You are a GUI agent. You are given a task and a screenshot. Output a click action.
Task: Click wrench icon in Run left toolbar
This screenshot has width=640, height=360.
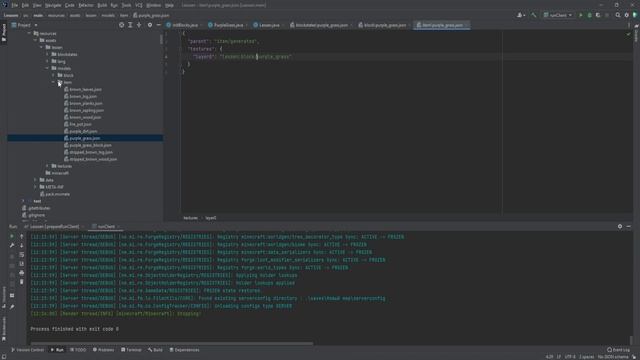click(x=12, y=245)
